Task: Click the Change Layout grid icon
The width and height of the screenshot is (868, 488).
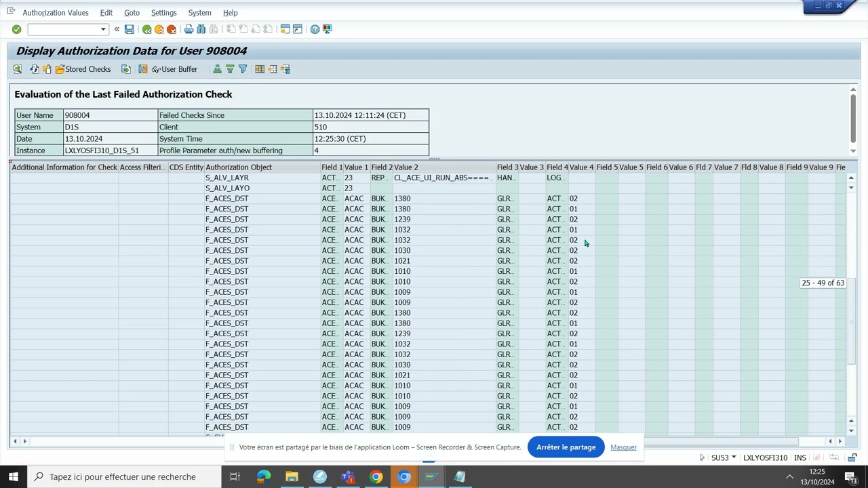Action: point(260,69)
